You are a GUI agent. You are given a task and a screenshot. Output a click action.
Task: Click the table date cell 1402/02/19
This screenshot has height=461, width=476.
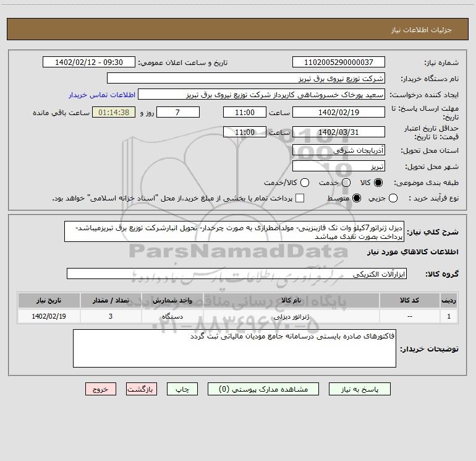(49, 316)
